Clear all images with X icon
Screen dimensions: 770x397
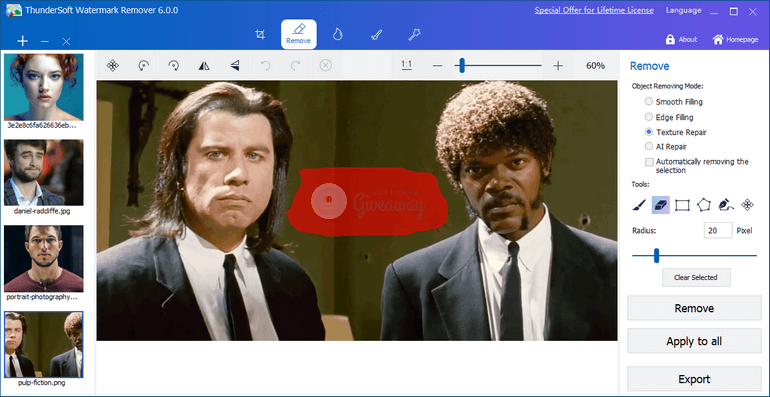click(x=66, y=42)
